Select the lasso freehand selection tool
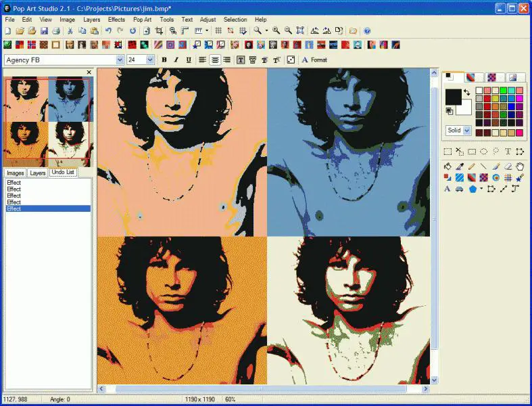Viewport: 532px width, 406px height. (x=495, y=152)
